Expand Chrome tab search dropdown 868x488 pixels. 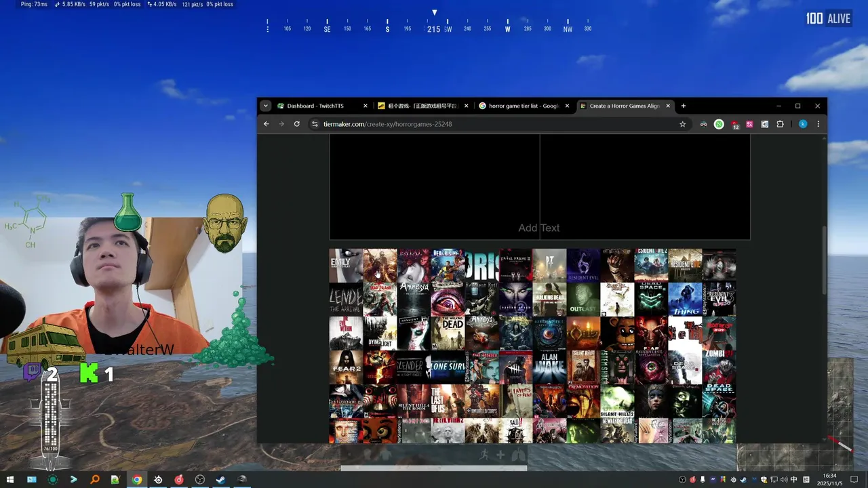266,106
